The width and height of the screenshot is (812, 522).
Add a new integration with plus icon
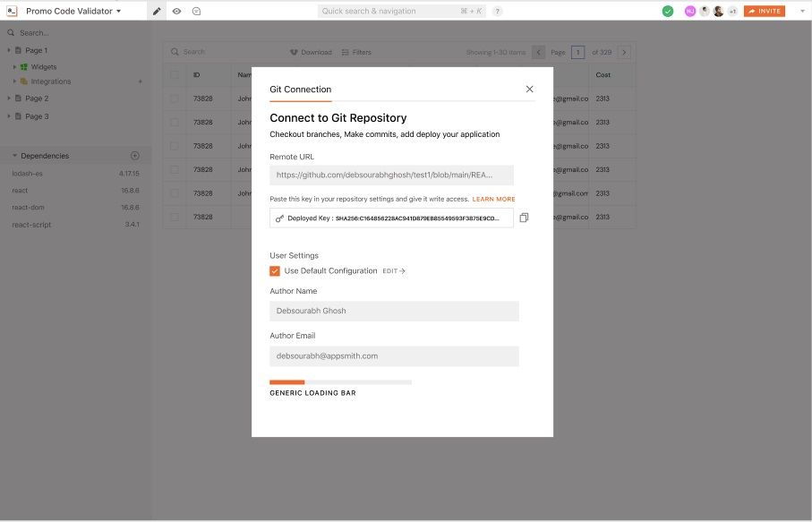point(141,81)
